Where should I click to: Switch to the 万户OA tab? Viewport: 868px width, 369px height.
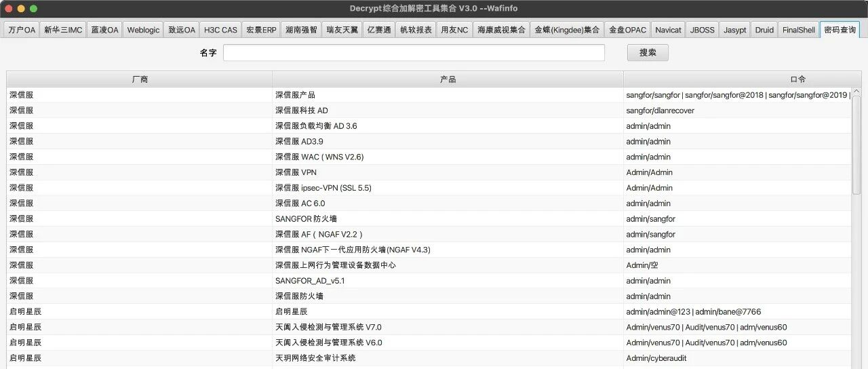click(22, 30)
